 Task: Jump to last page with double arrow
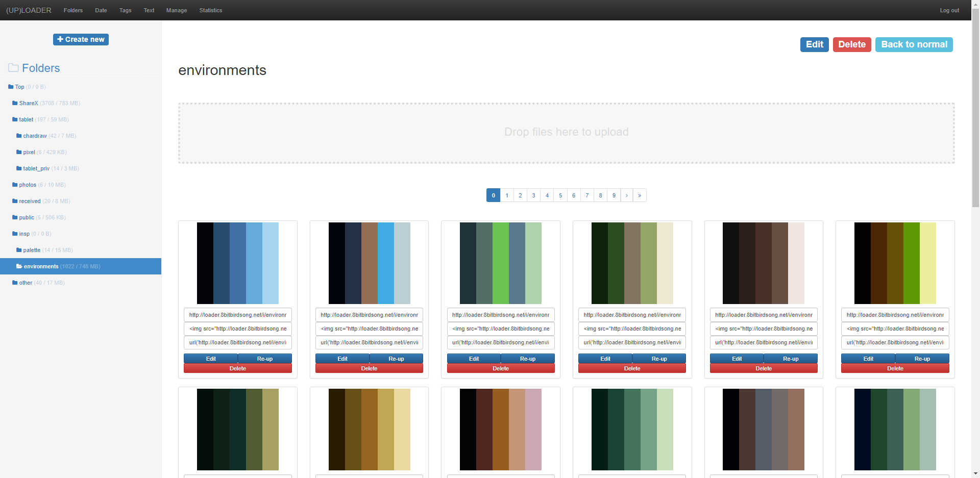[640, 195]
